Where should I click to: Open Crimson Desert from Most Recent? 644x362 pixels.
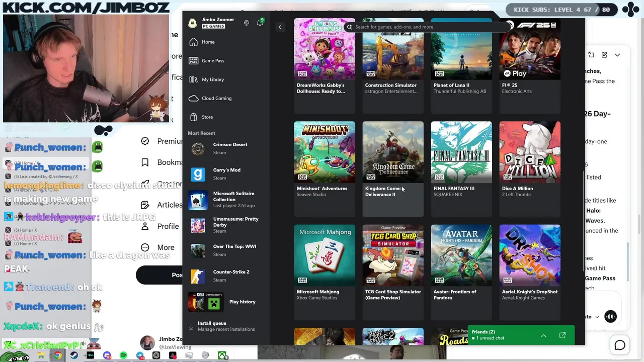point(226,148)
